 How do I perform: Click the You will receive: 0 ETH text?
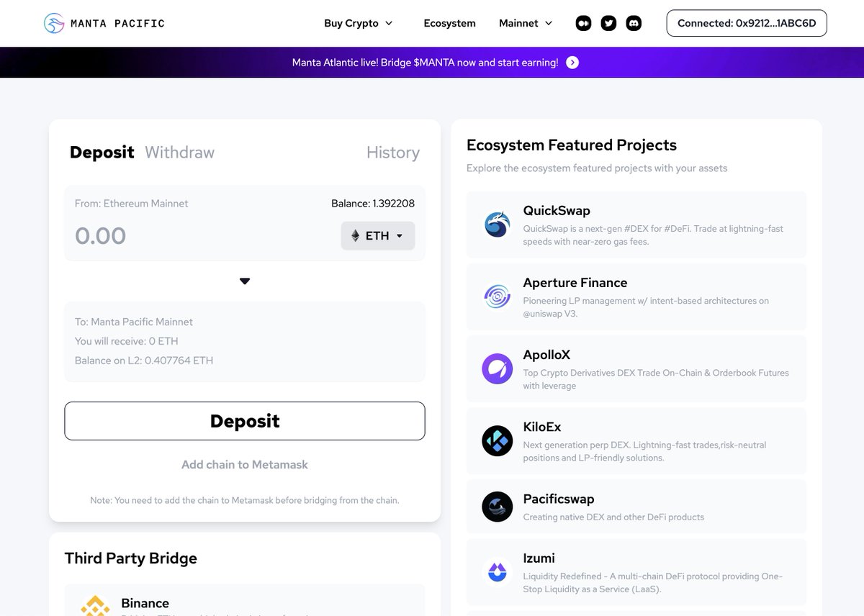[x=127, y=341]
